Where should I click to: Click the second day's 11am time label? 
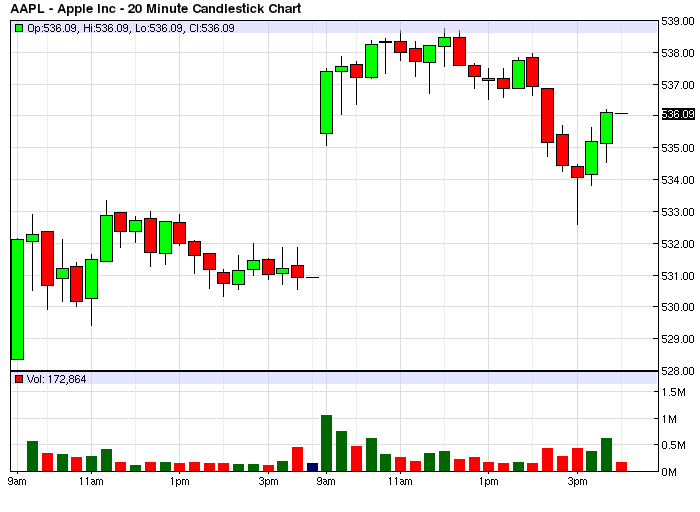[400, 482]
